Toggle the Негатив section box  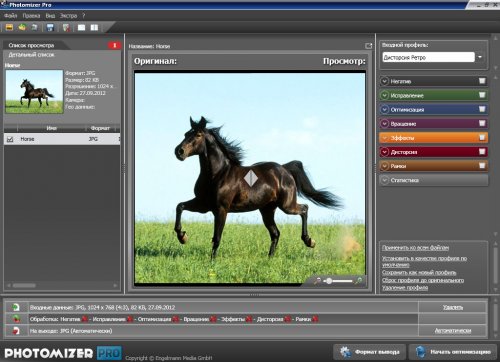(x=482, y=81)
